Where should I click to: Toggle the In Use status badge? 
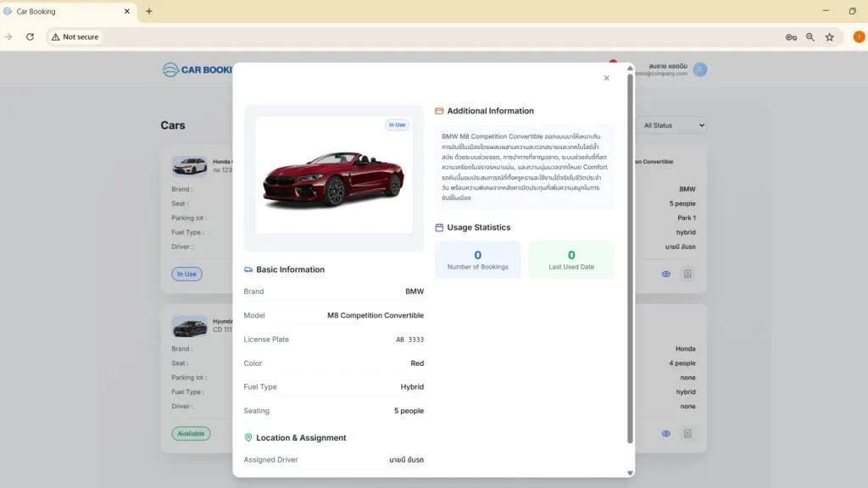[186, 274]
